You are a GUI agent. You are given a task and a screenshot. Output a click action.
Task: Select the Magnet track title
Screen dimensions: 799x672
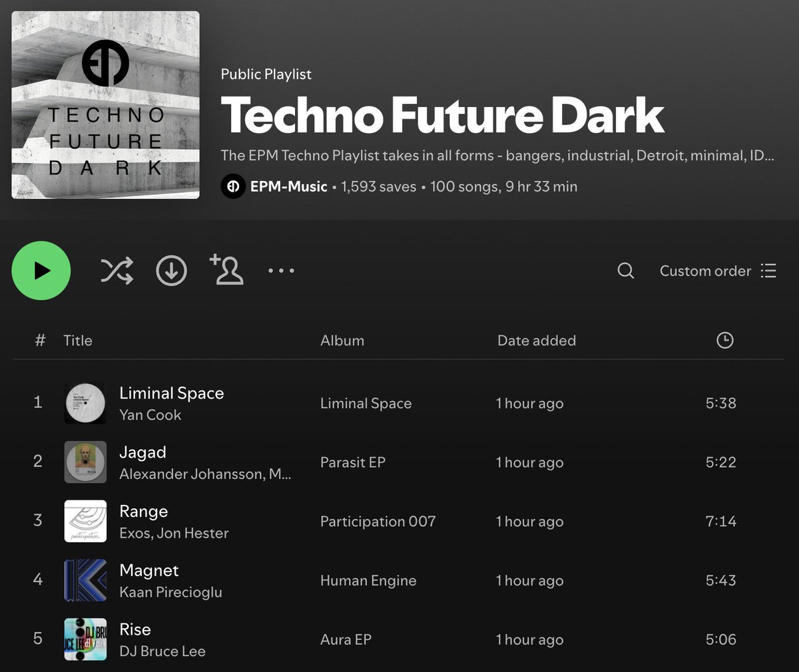(x=149, y=571)
